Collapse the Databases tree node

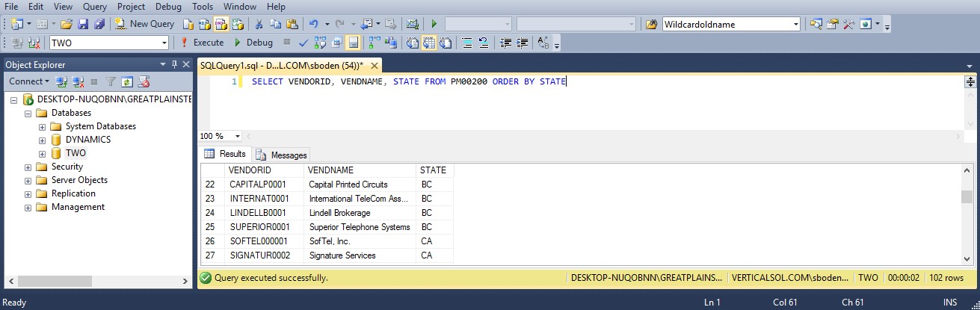tap(28, 113)
